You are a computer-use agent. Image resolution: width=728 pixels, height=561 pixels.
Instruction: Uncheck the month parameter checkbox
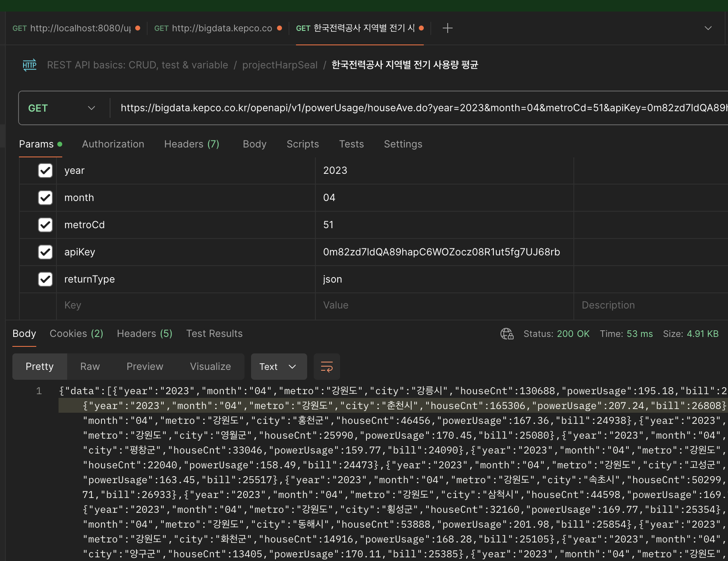click(45, 198)
